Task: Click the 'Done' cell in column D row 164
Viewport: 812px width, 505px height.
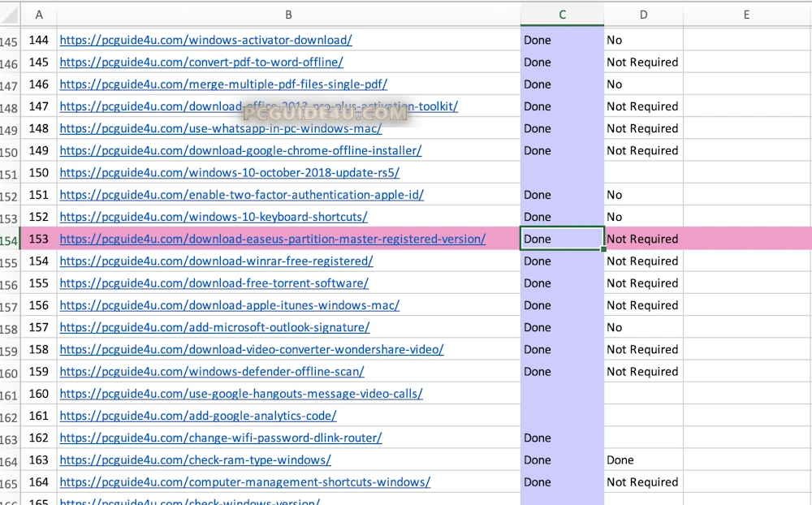Action: [x=643, y=460]
